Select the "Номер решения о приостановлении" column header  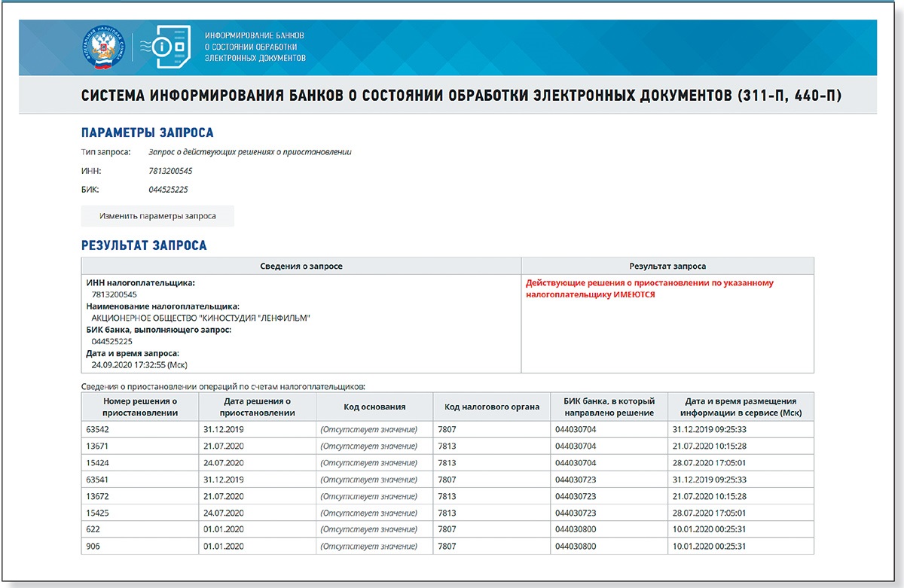click(139, 407)
